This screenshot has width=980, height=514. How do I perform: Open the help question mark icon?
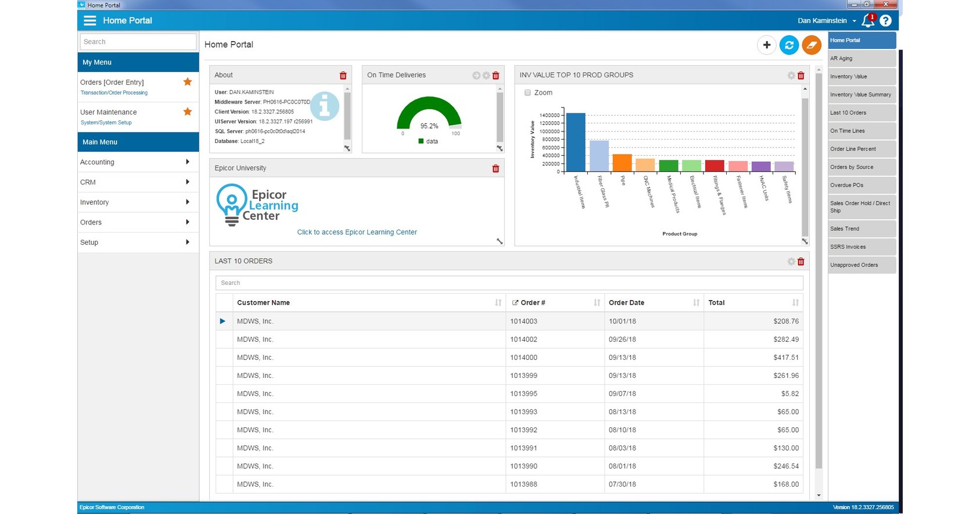pyautogui.click(x=885, y=21)
